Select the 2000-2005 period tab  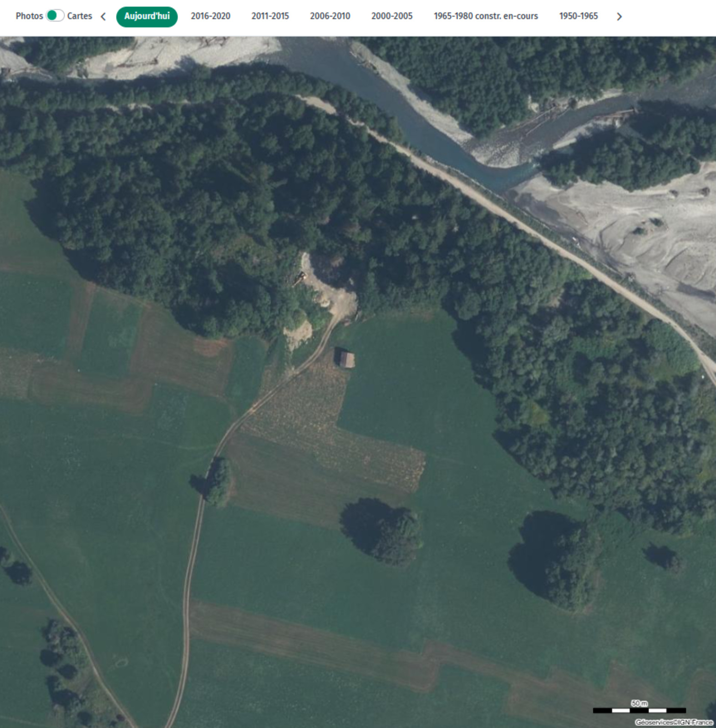(x=391, y=16)
